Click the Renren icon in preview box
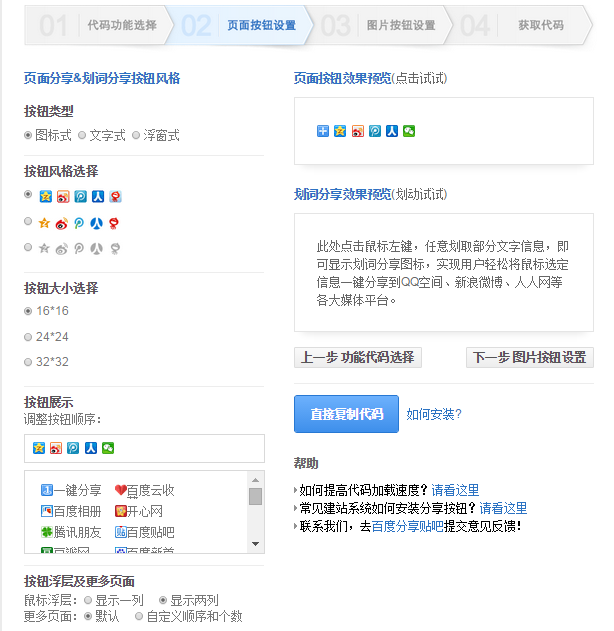The width and height of the screenshot is (614, 631). pyautogui.click(x=392, y=131)
